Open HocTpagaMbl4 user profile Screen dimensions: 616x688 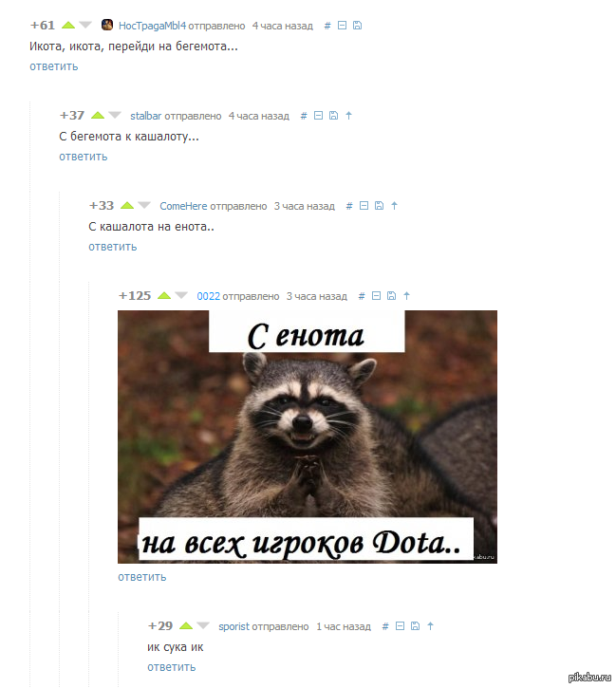(152, 26)
